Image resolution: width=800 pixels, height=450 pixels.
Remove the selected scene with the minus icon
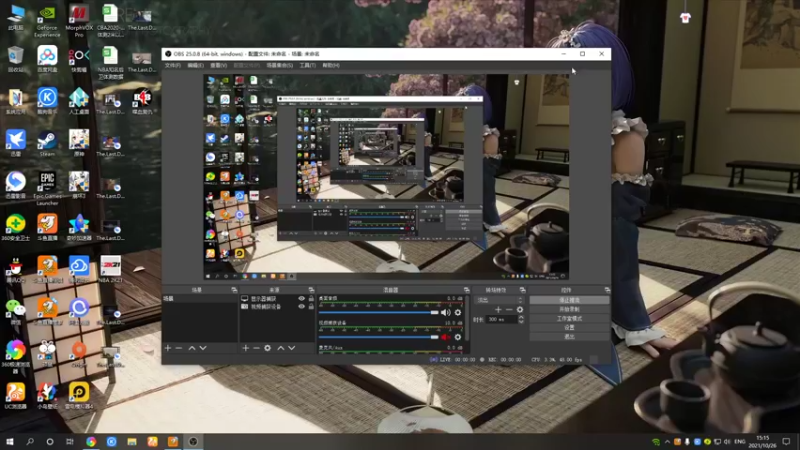tap(179, 348)
